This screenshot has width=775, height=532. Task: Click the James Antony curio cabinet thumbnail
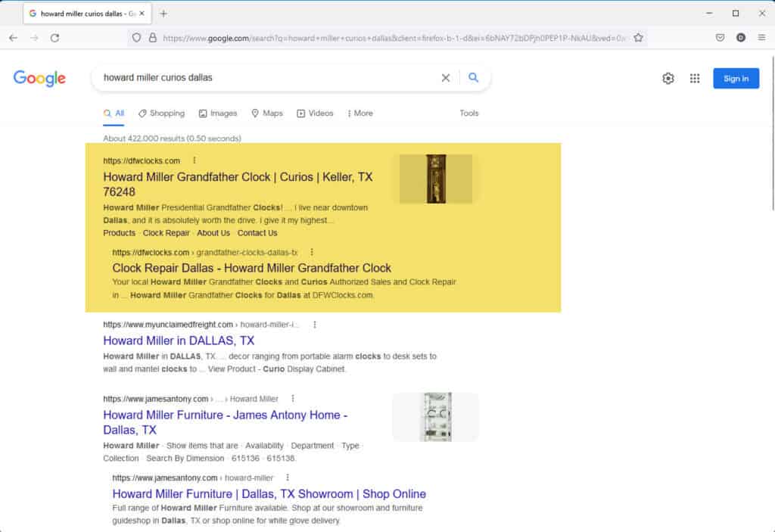(x=436, y=417)
